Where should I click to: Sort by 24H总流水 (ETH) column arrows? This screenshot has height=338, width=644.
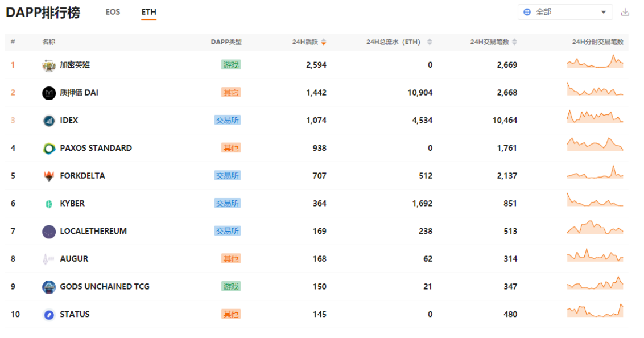click(430, 42)
